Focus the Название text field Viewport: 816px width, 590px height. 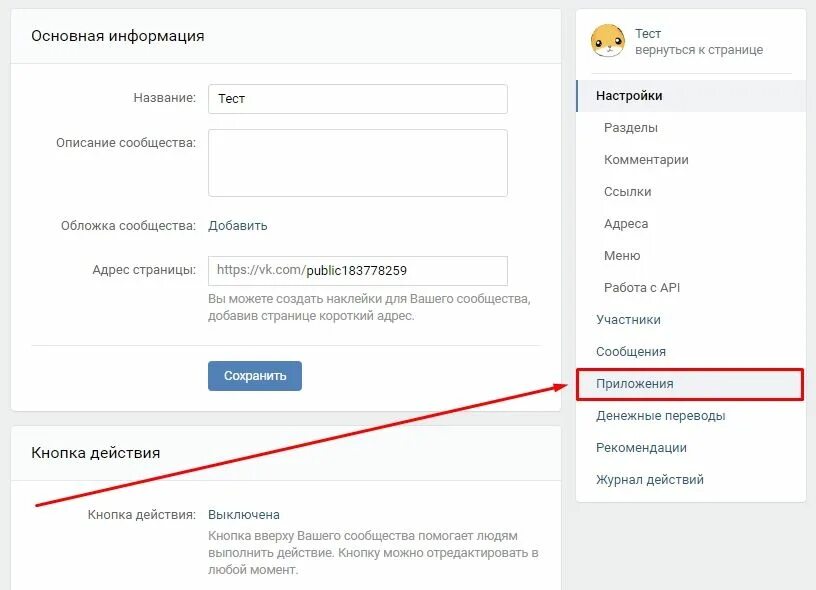click(358, 99)
